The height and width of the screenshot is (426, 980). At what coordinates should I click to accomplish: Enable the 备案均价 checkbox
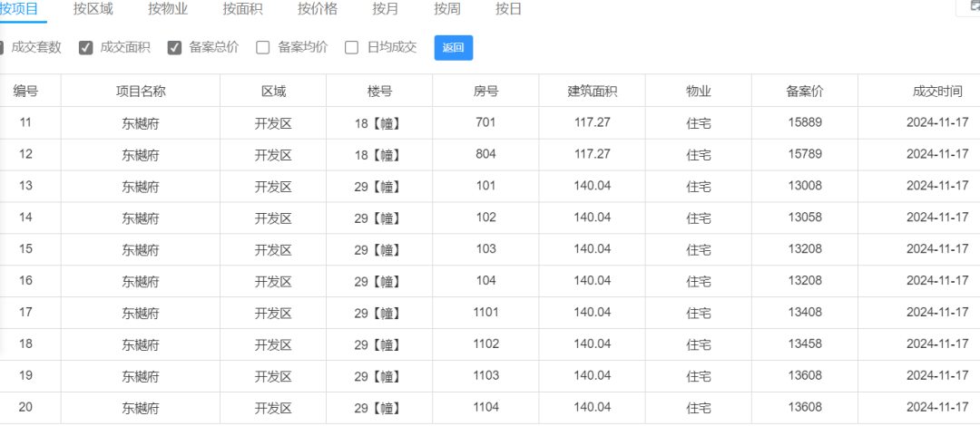[x=263, y=48]
